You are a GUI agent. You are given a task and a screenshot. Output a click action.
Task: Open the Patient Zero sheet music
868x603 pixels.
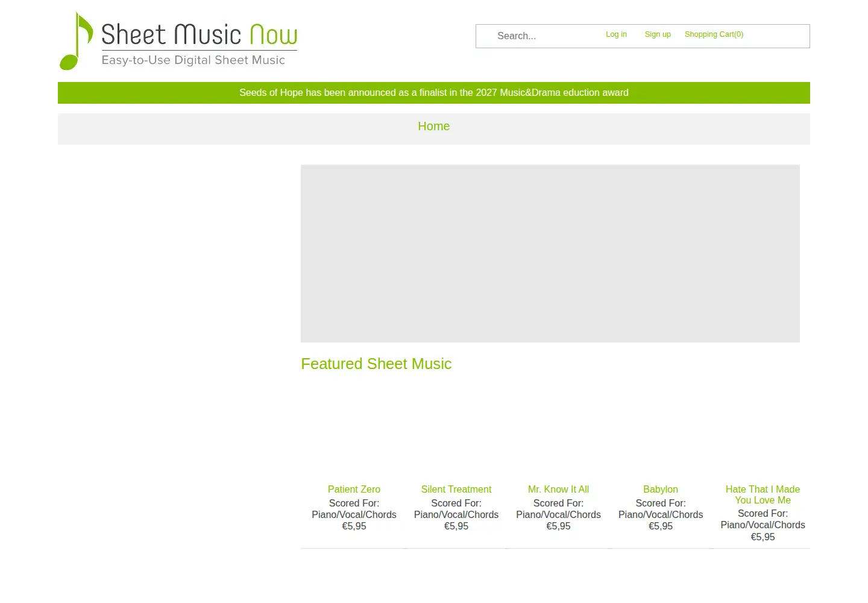(x=354, y=489)
